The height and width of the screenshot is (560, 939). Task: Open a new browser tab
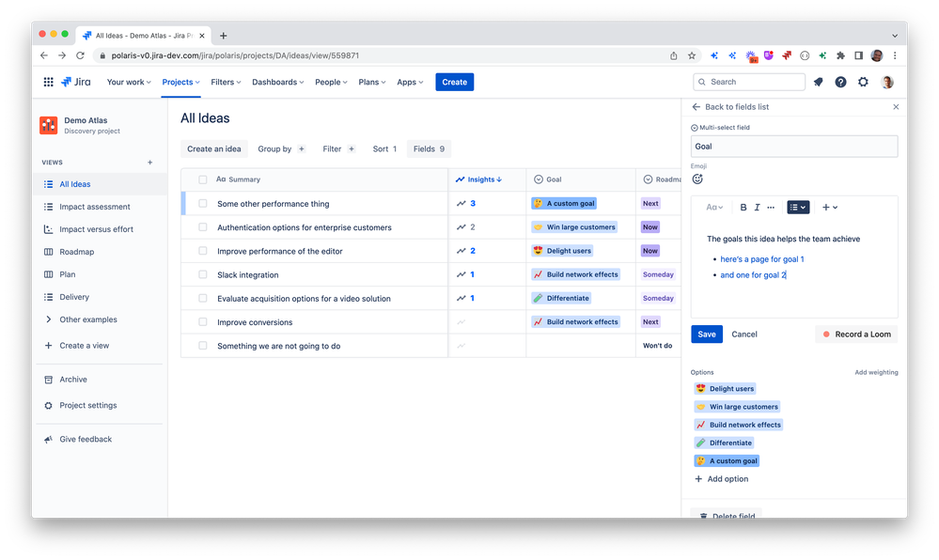[224, 36]
